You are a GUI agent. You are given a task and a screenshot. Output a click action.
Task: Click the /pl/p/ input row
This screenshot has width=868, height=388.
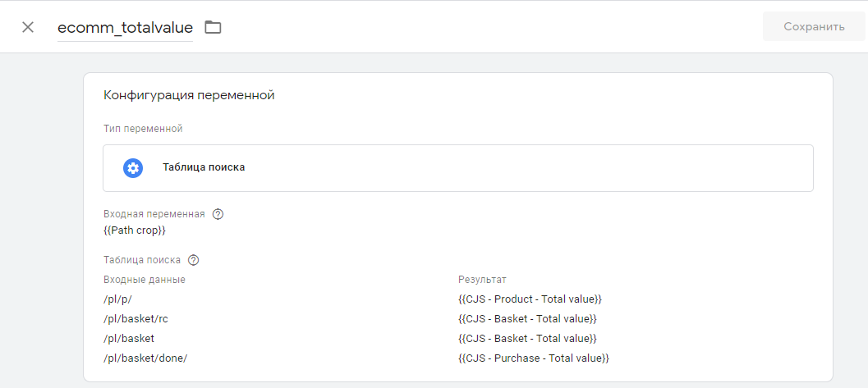pos(117,299)
